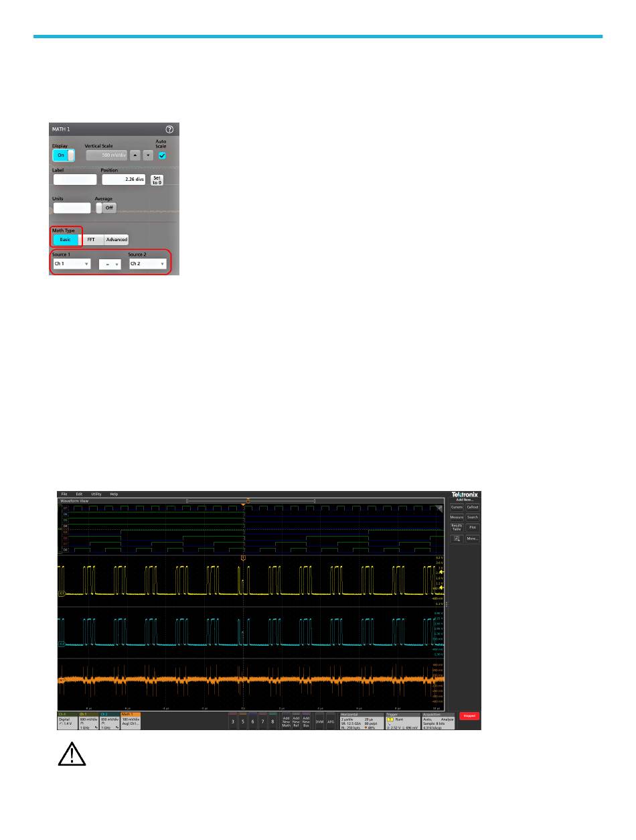Open the Ch 1 channel badge
The width and height of the screenshot is (636, 840).
coord(88,721)
